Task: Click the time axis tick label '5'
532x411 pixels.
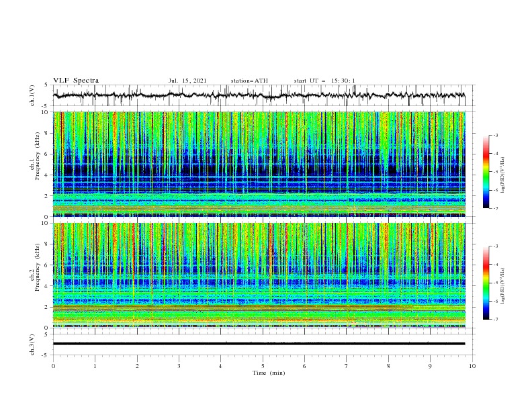Action: pos(263,366)
